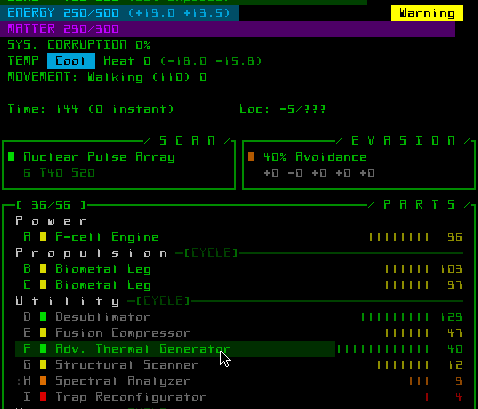Click the 40% Avoidance orange indicator

[x=251, y=157]
